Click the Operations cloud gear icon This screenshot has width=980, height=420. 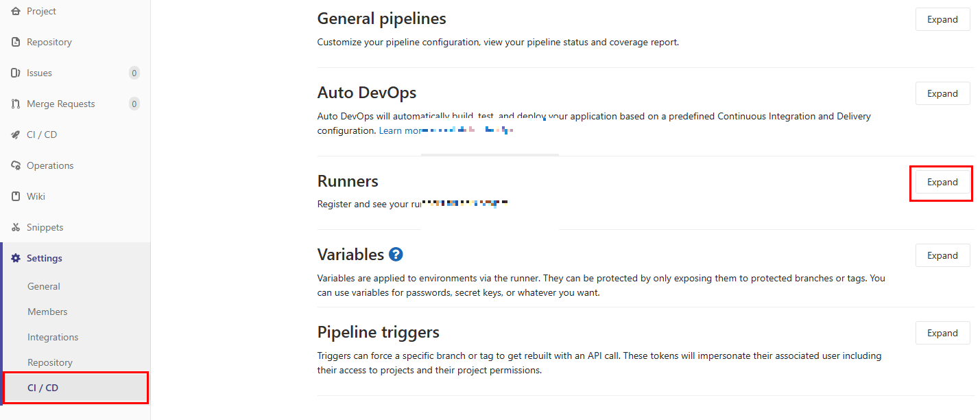tap(16, 165)
